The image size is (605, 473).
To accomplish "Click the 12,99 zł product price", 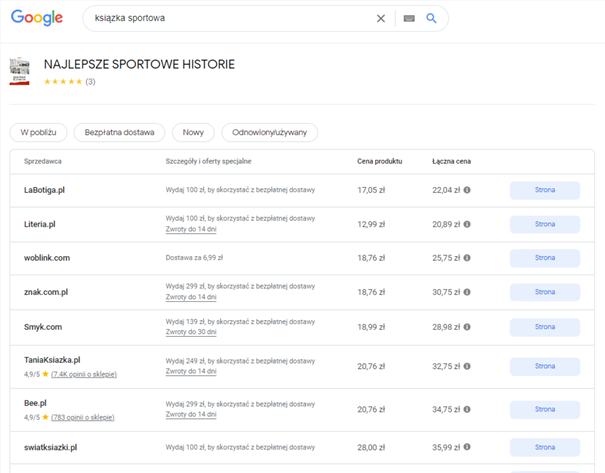I will [x=371, y=224].
